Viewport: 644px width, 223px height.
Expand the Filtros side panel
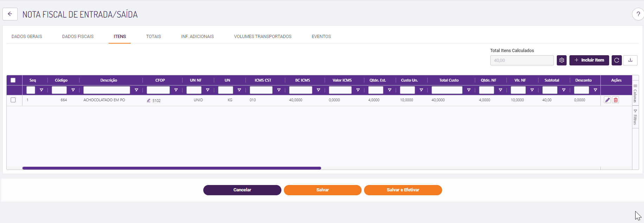tap(635, 117)
